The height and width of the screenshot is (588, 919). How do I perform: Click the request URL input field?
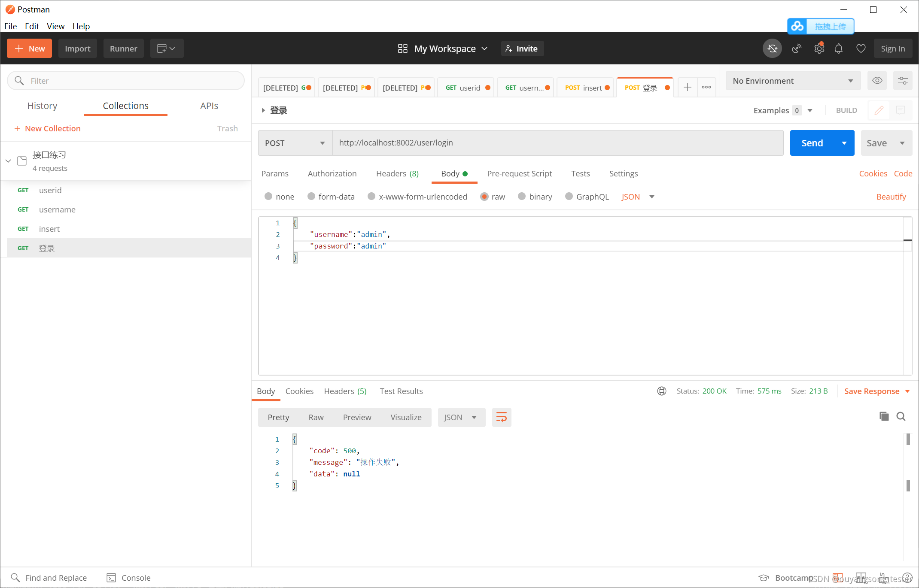click(x=557, y=143)
